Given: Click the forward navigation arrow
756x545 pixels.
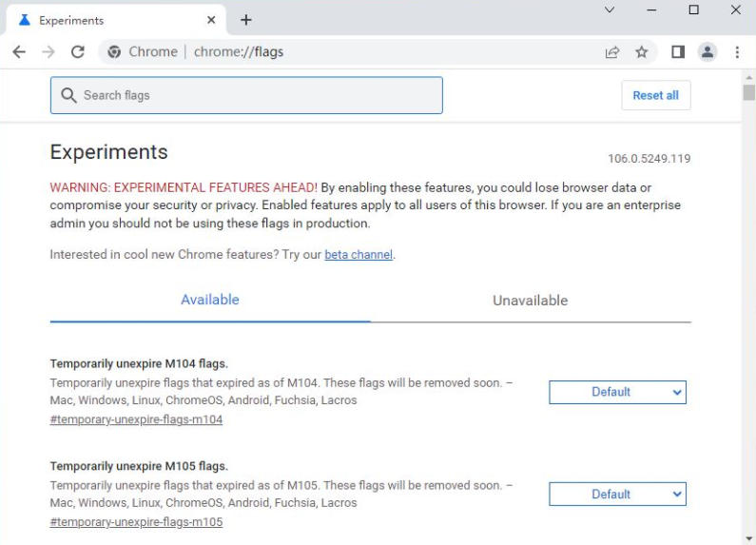Looking at the screenshot, I should click(48, 51).
